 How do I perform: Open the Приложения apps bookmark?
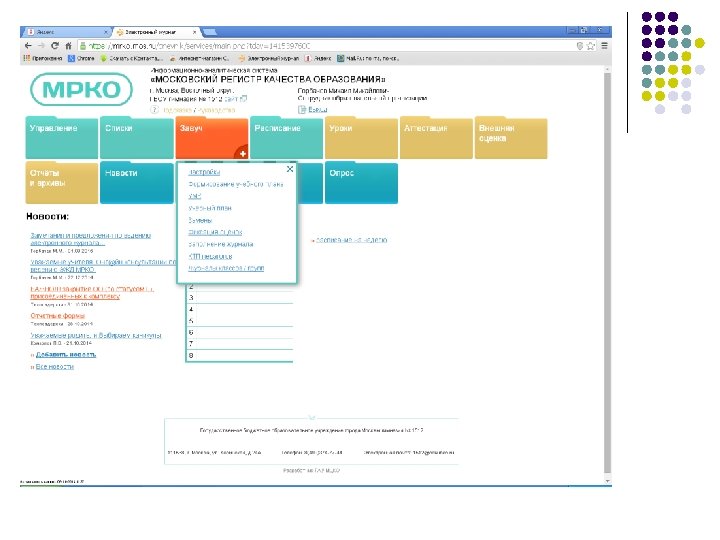point(43,58)
